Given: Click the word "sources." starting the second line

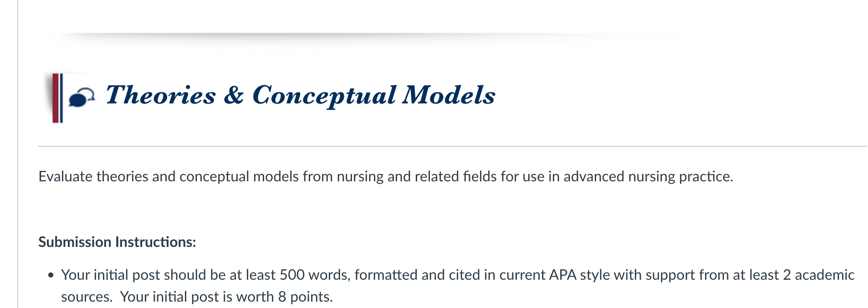Looking at the screenshot, I should pos(87,297).
